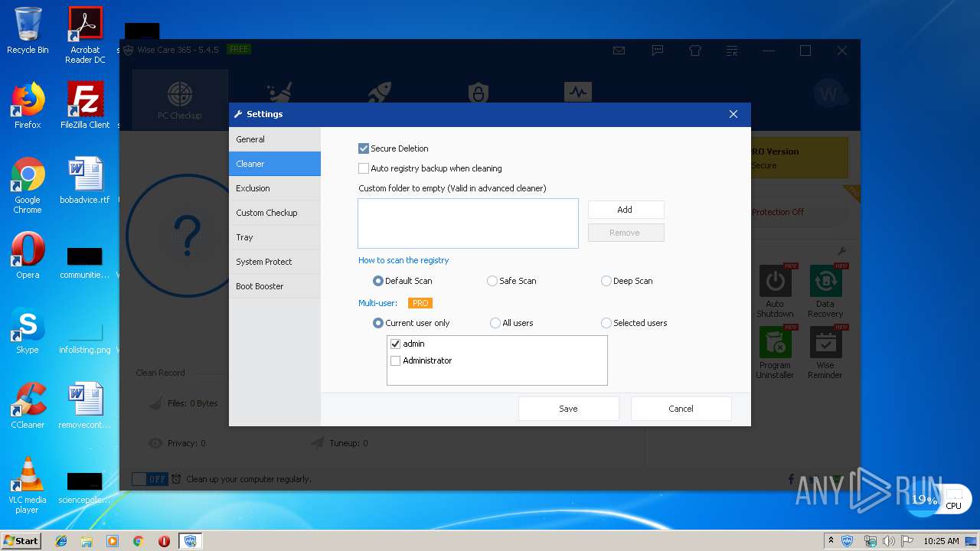This screenshot has width=980, height=551.
Task: Uncheck the admin user checkbox
Action: pyautogui.click(x=396, y=344)
